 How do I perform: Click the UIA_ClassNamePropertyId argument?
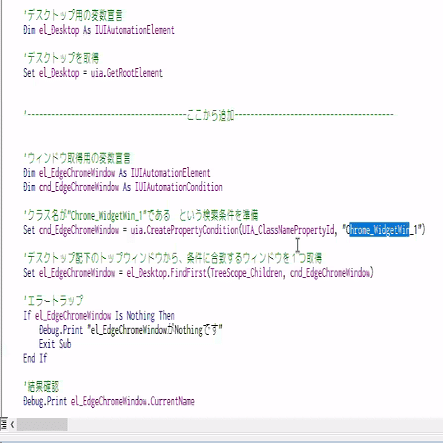pos(288,230)
